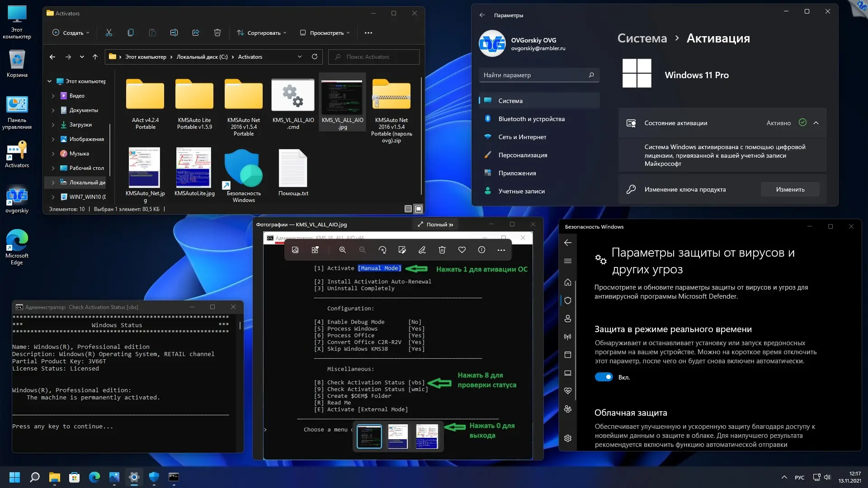Screen dimensions: 868x488
Task: Click the Delete trash icon in Explorer
Action: 217,33
